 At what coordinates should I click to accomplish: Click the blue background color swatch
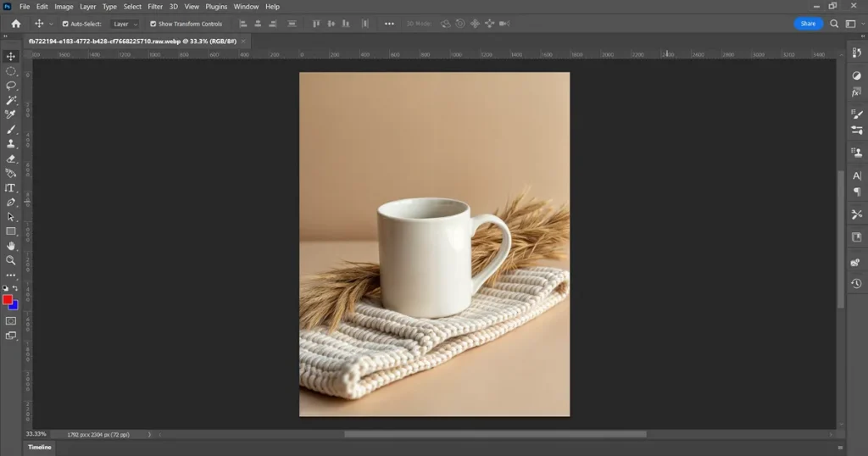coord(14,306)
